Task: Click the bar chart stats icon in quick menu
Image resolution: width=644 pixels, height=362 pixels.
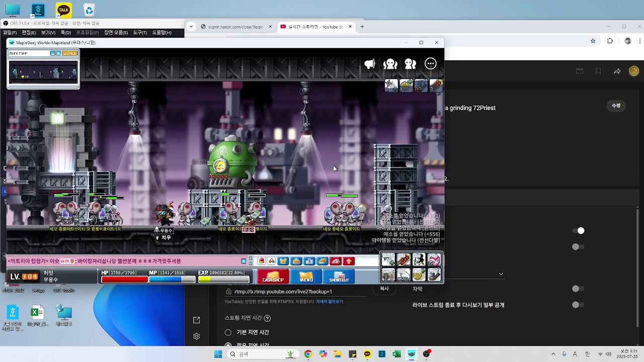Action: pyautogui.click(x=309, y=261)
